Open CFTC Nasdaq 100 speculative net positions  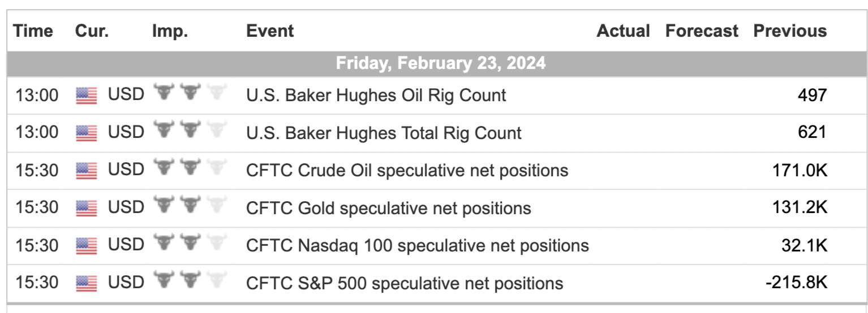click(x=418, y=246)
